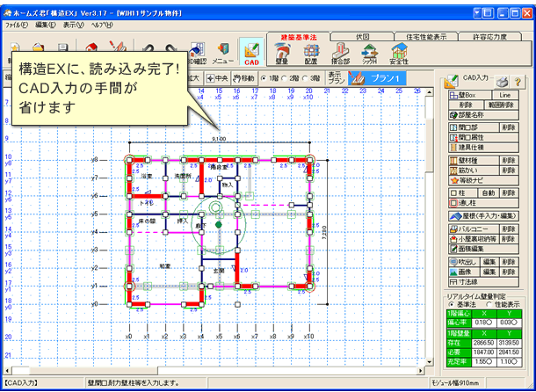Center the view with 中央 button
Viewport: 536px width, 392px height.
[217, 78]
